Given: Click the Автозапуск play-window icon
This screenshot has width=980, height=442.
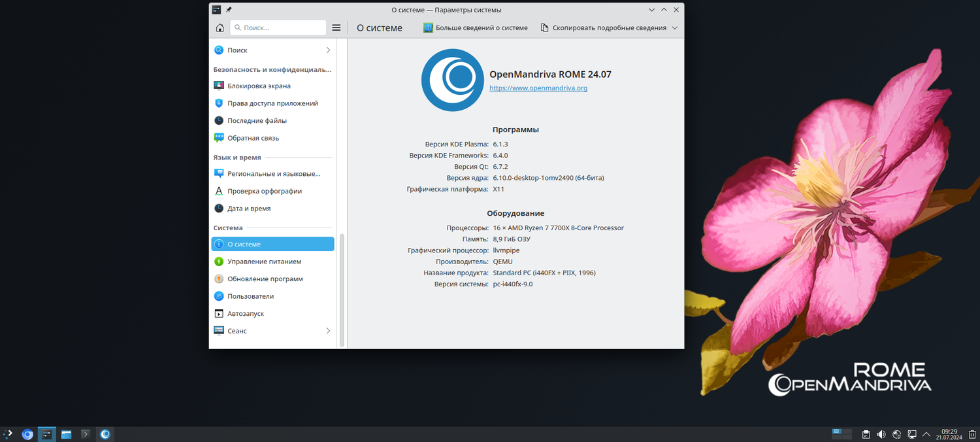Looking at the screenshot, I should pyautogui.click(x=219, y=314).
